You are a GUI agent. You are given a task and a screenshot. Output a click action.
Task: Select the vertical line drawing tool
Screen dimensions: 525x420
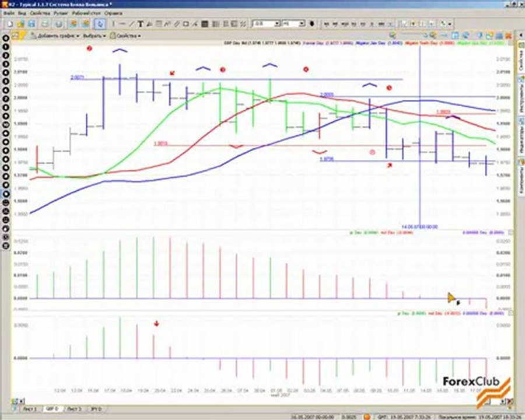[x=114, y=24]
